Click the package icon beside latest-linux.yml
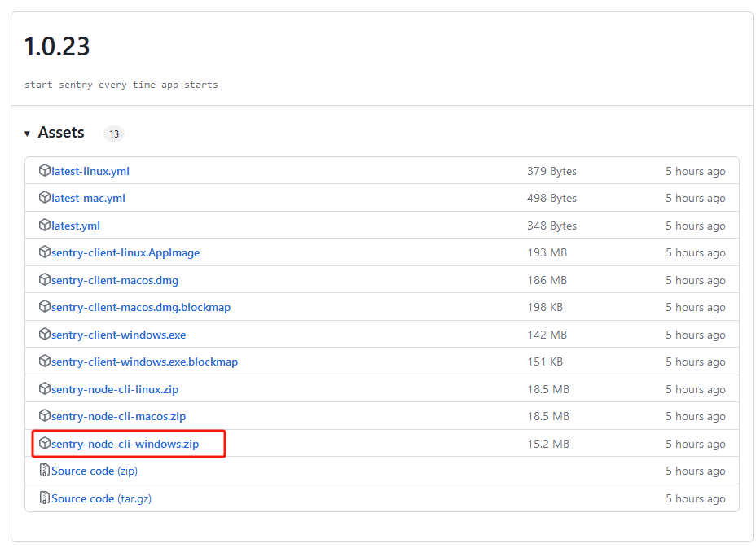This screenshot has width=756, height=548. (44, 171)
